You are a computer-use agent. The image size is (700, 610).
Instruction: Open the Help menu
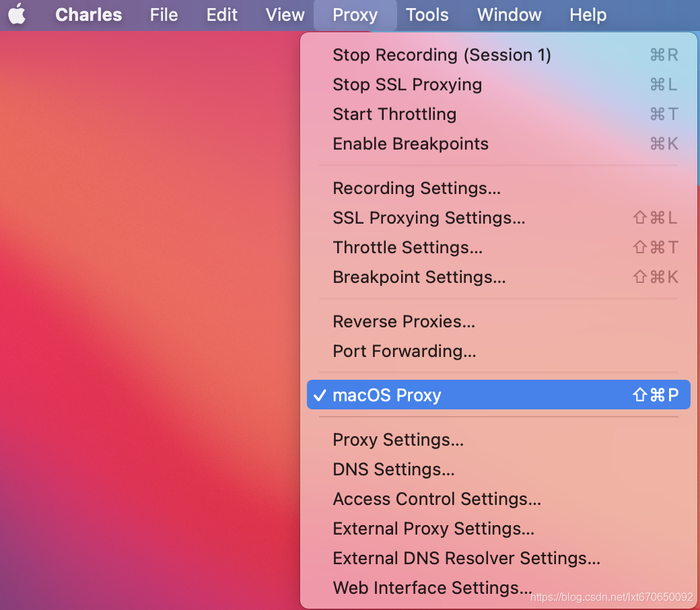pyautogui.click(x=588, y=15)
